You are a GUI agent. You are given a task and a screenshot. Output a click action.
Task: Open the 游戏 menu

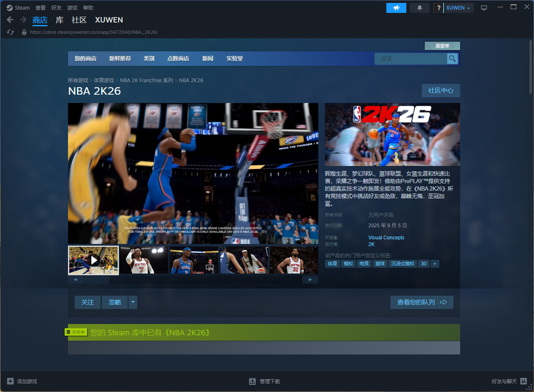click(x=72, y=7)
